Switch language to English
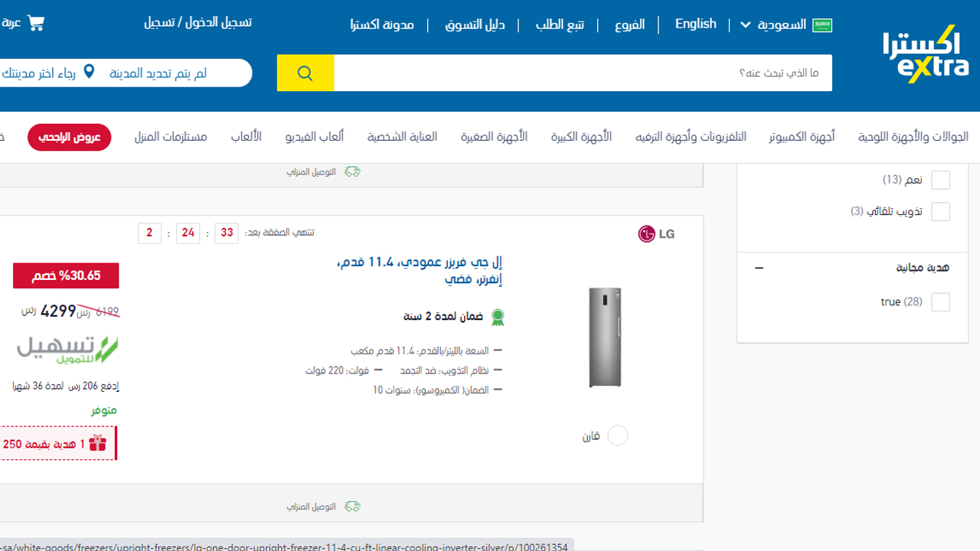The height and width of the screenshot is (551, 980). point(696,24)
